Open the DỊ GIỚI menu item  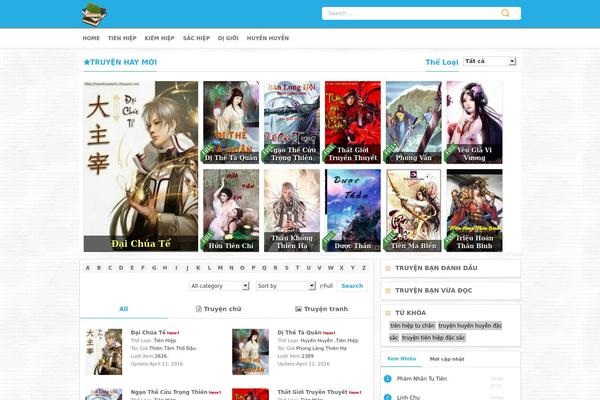point(228,38)
